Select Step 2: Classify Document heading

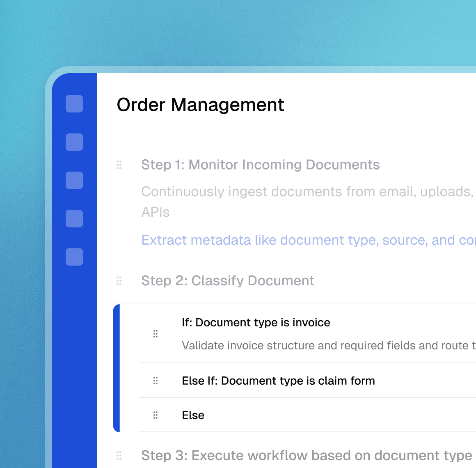(x=228, y=281)
